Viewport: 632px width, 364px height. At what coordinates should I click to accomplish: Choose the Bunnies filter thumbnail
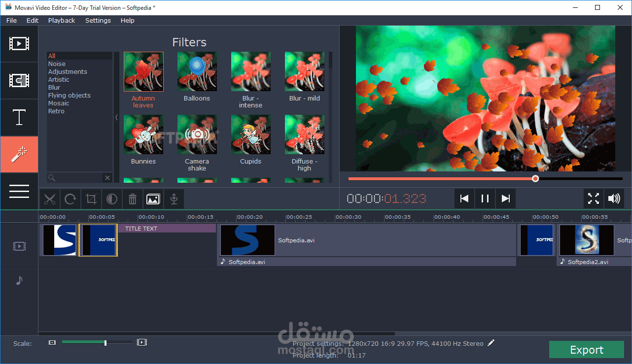click(x=143, y=135)
